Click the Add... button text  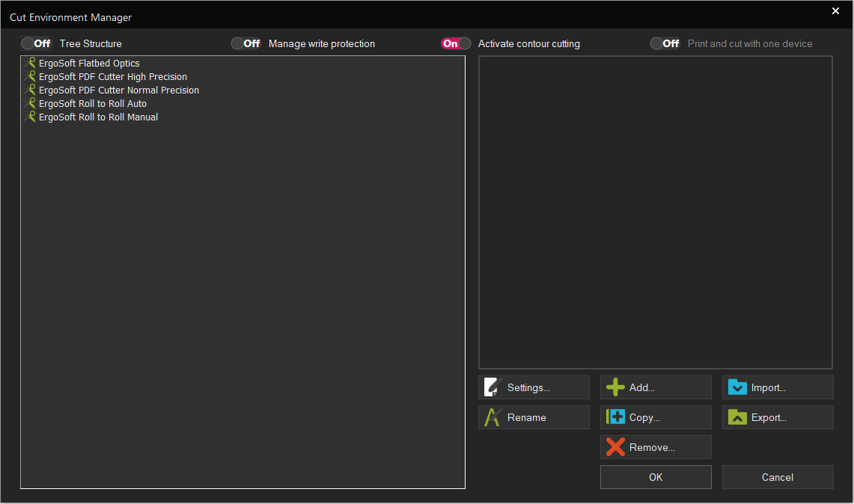pos(642,387)
